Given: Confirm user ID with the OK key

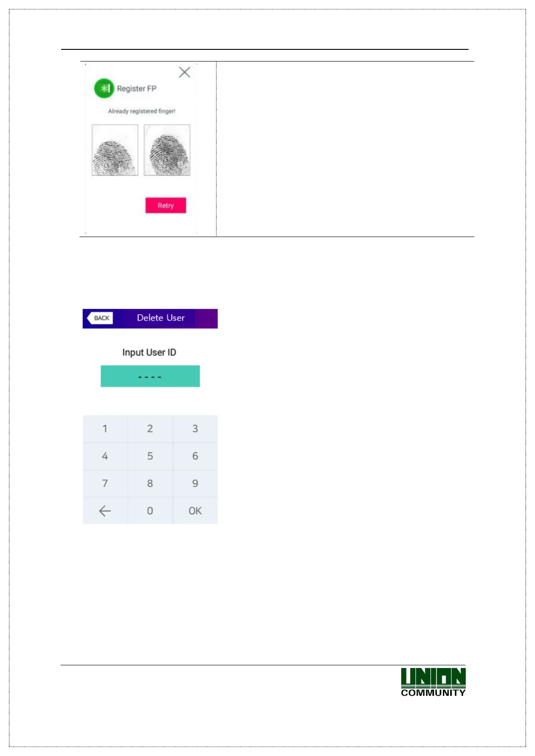Looking at the screenshot, I should (x=195, y=511).
